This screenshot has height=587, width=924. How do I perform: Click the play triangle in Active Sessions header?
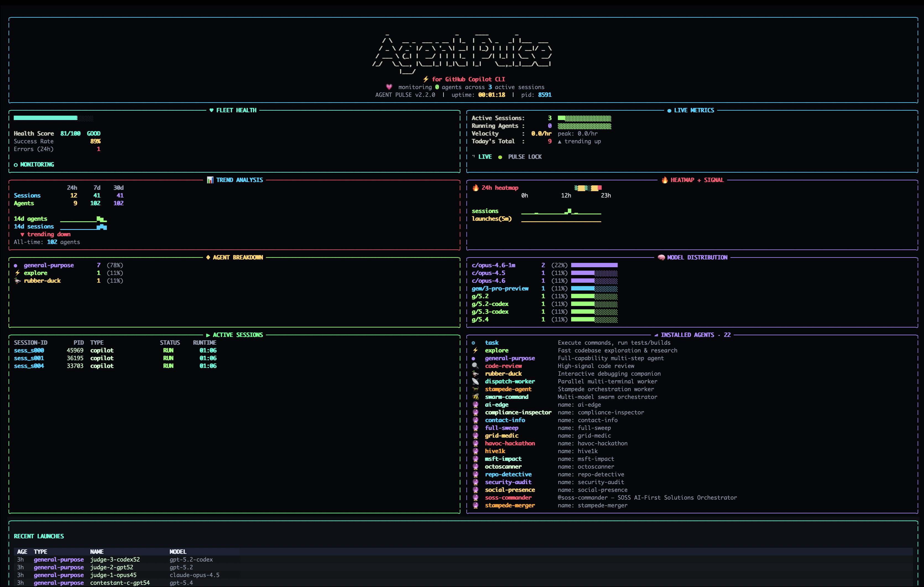(x=208, y=335)
